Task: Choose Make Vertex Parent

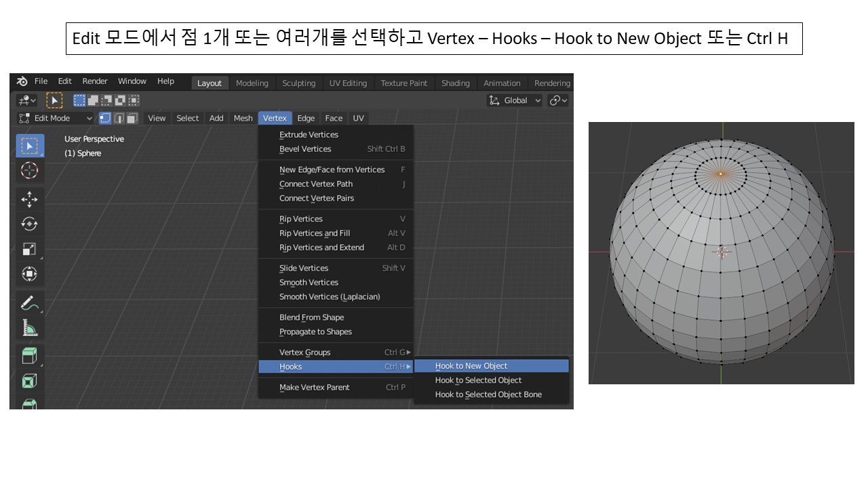Action: [x=336, y=388]
